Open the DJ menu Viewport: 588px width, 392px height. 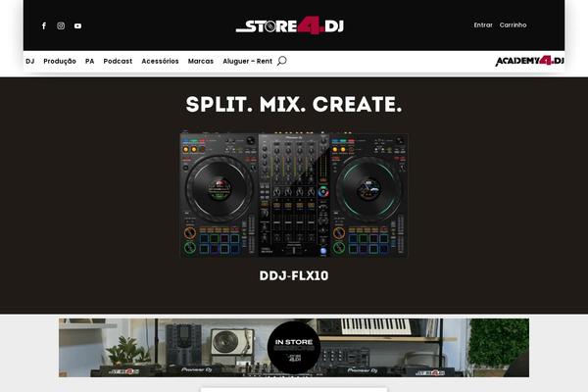coord(30,61)
